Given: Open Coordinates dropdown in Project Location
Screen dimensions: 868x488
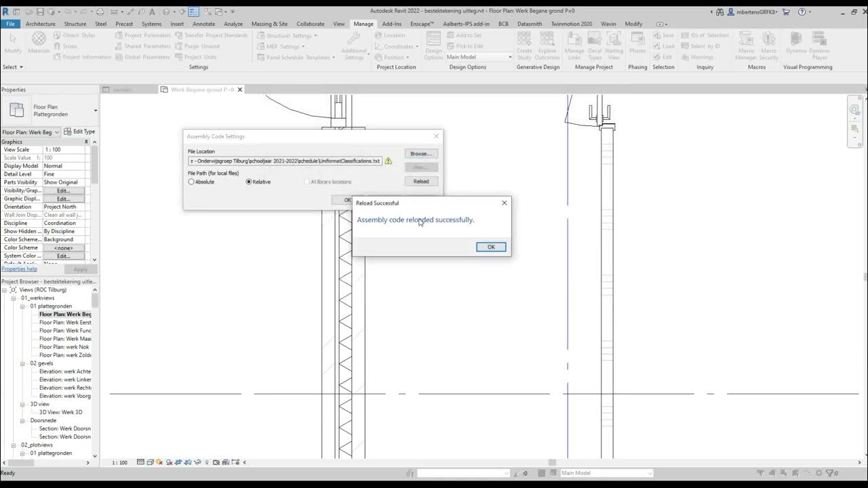Looking at the screenshot, I should pyautogui.click(x=398, y=46).
